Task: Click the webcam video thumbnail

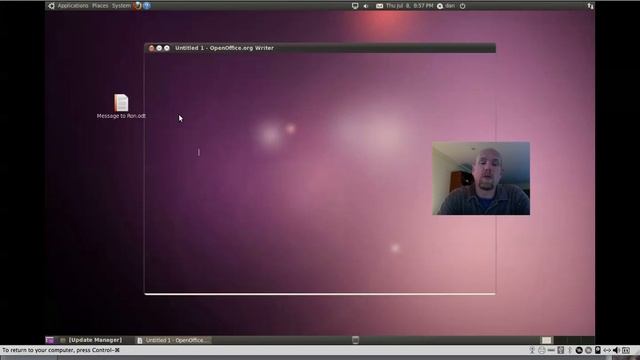Action: tap(481, 178)
